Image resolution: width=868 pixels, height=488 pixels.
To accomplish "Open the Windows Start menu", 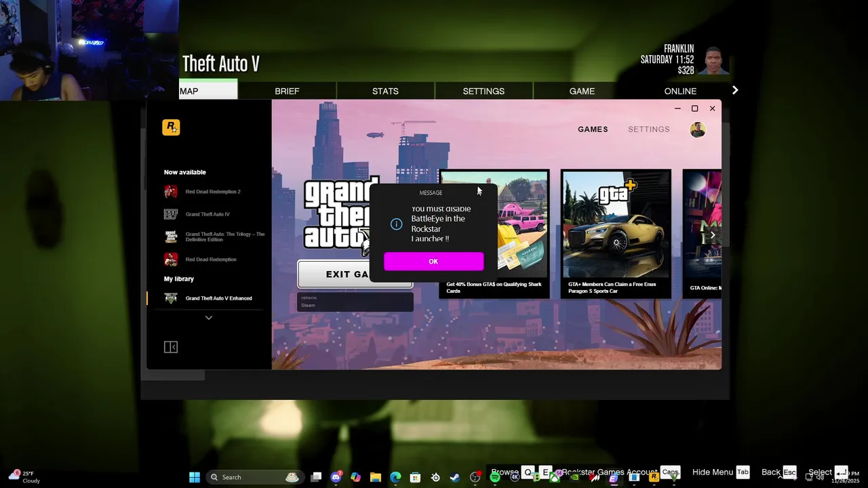I will click(195, 477).
